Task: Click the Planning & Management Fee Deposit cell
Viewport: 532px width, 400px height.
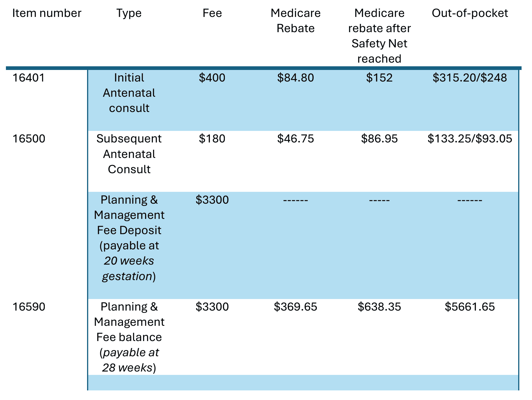Action: tap(129, 238)
